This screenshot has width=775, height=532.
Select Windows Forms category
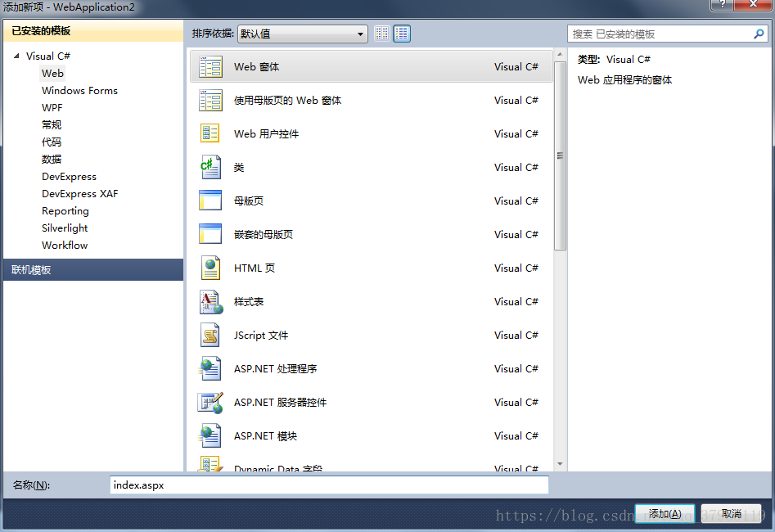(x=79, y=91)
